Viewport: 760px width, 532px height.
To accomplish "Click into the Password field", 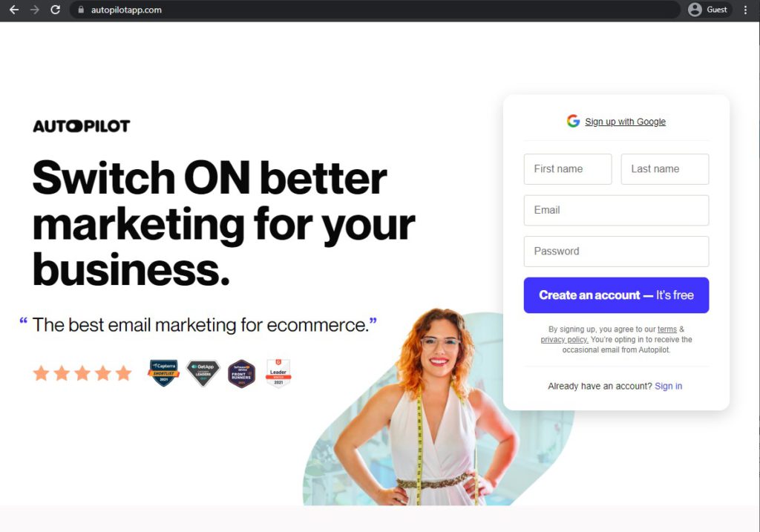I will (x=616, y=252).
